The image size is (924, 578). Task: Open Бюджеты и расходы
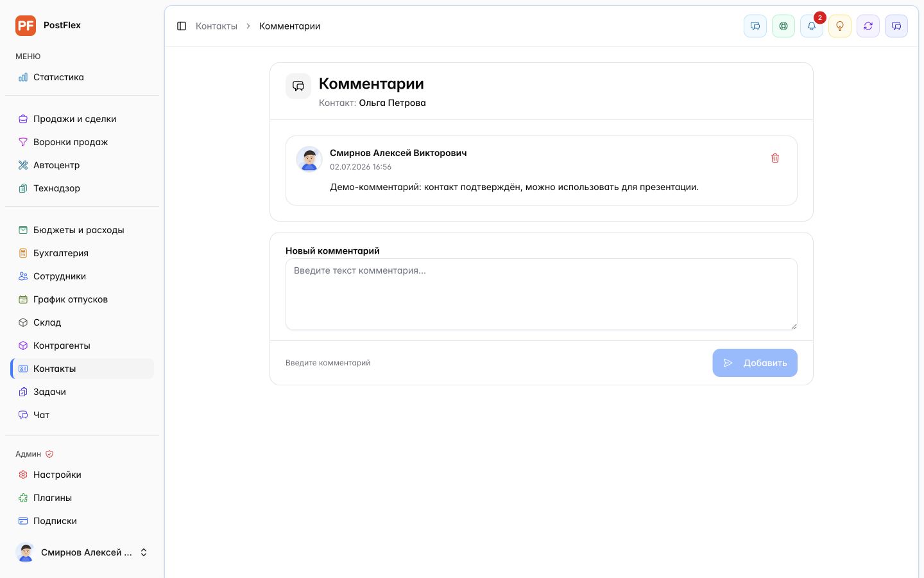tap(82, 230)
